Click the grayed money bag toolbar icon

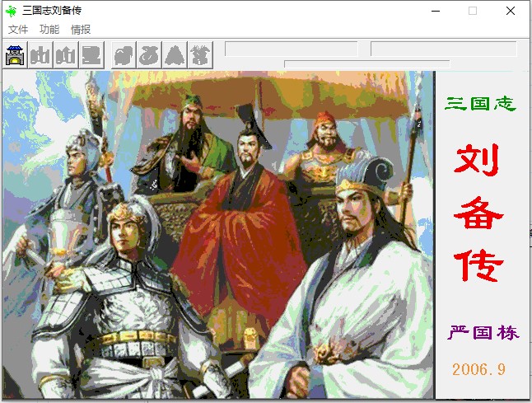[x=150, y=55]
